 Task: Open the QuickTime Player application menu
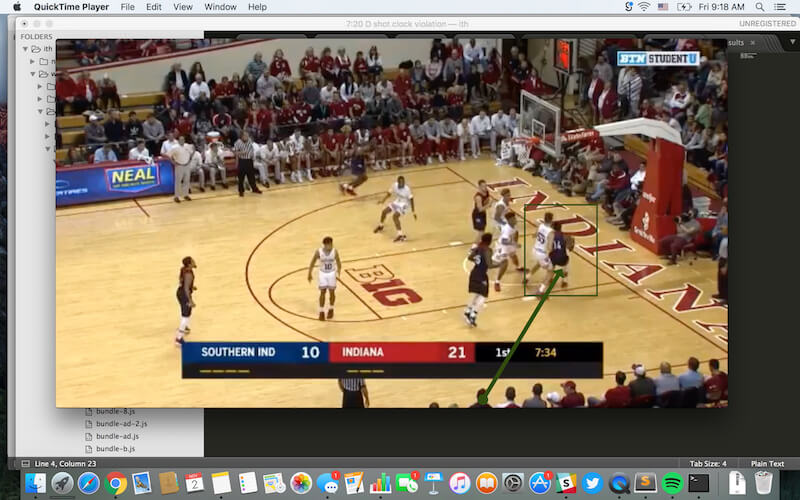click(x=71, y=7)
